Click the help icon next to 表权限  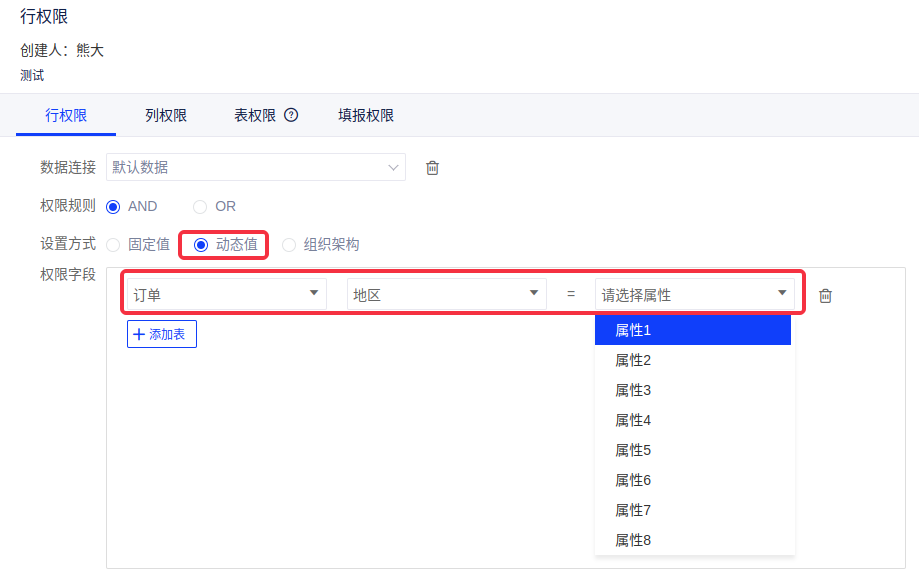point(291,115)
